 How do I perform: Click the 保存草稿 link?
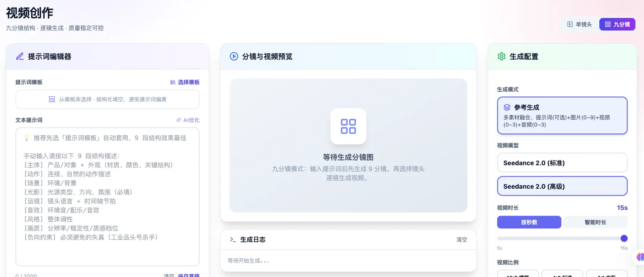pyautogui.click(x=189, y=275)
